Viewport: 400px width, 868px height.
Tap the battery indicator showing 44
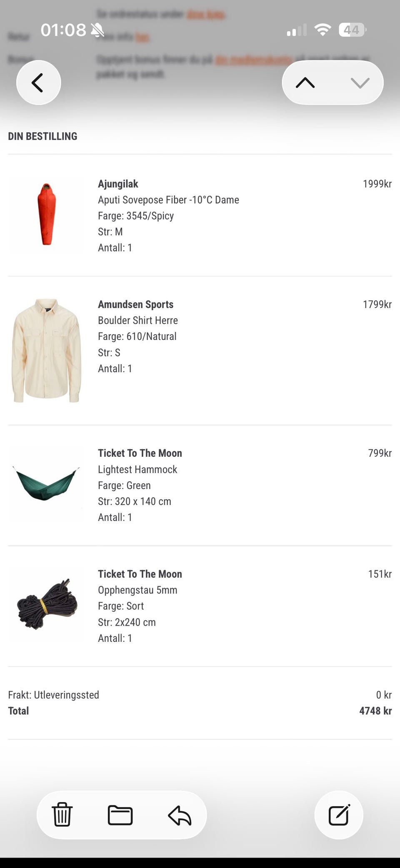[x=352, y=30]
